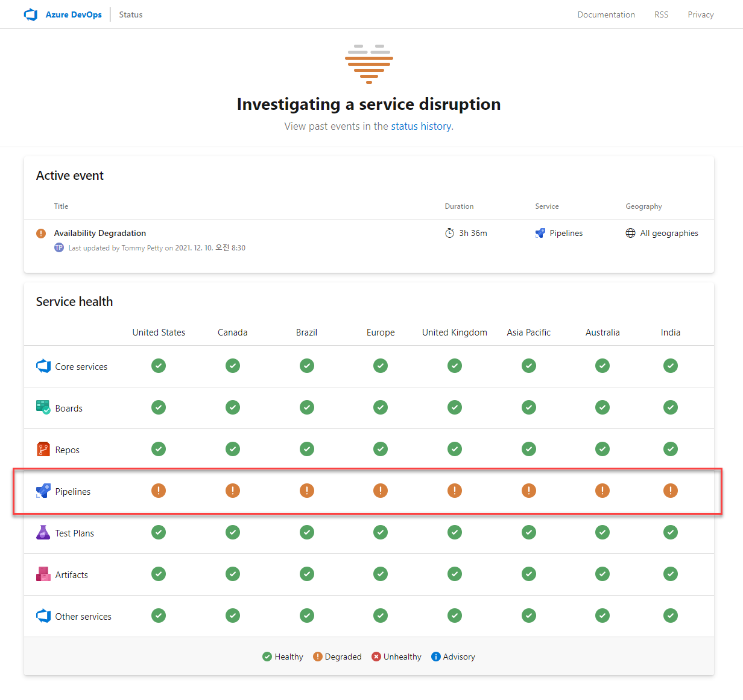The width and height of the screenshot is (743, 700).
Task: Click the Repos healthy status for Brazil
Action: pos(307,449)
